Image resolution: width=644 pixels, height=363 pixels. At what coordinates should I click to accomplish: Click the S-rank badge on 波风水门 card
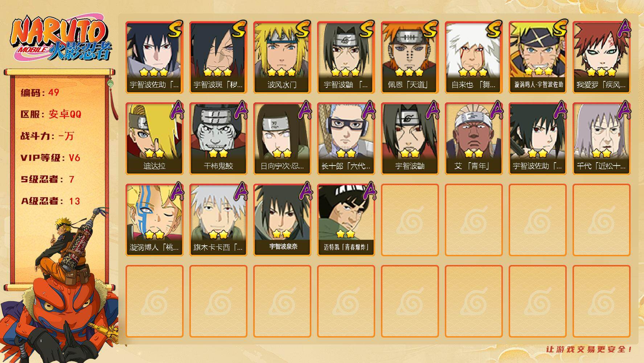(303, 29)
